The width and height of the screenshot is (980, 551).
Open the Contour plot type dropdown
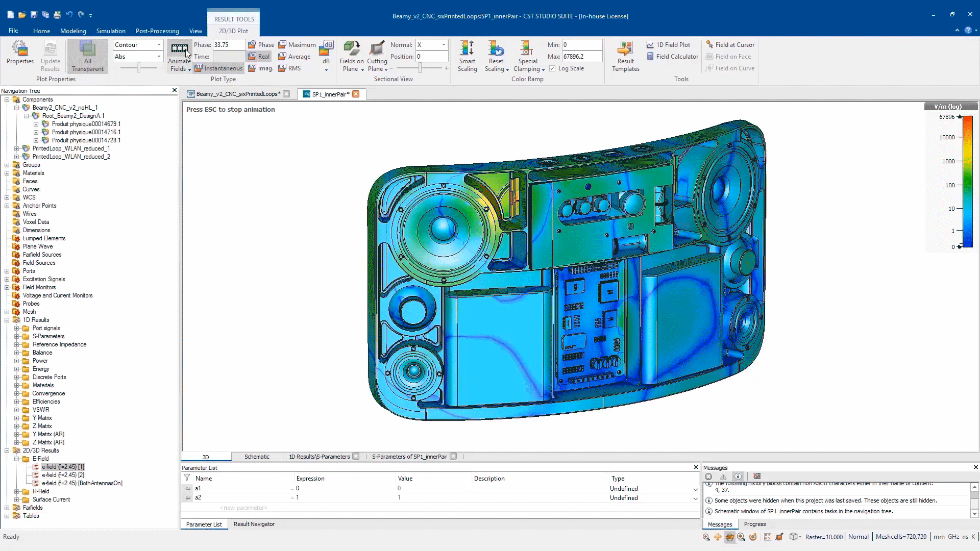pos(159,45)
